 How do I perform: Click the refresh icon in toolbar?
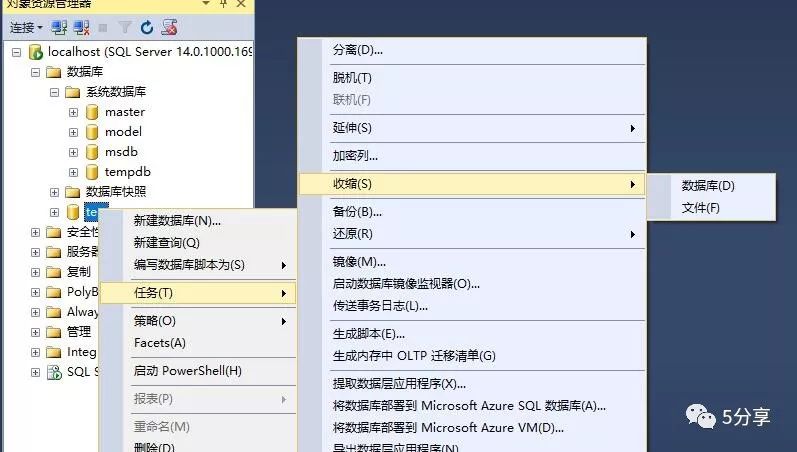coord(147,27)
